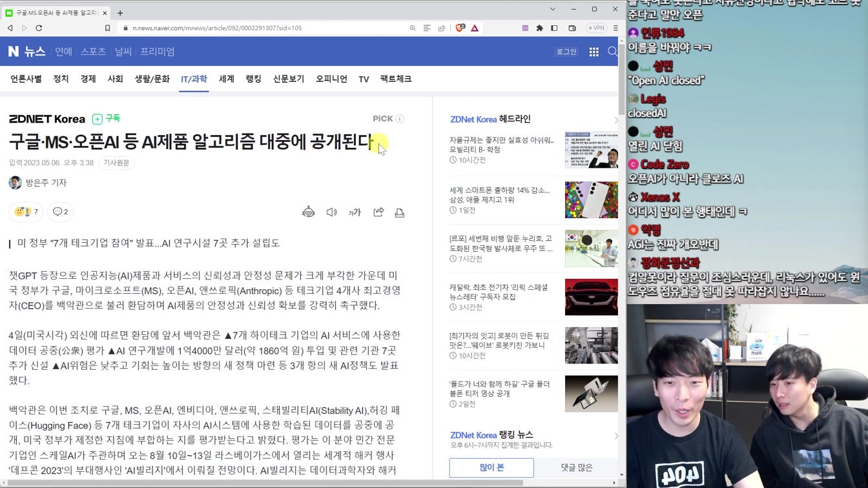This screenshot has height=488, width=868.
Task: Select the 언론사별 menu tab
Action: 26,79
